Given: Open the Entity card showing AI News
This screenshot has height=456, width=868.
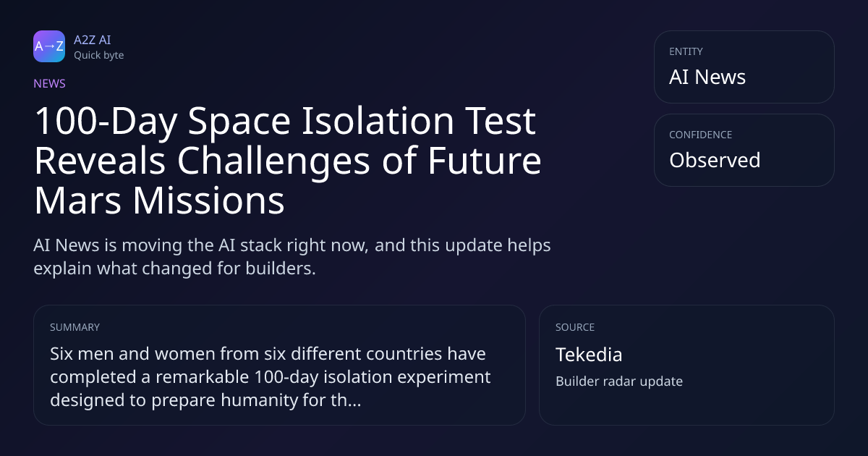Looking at the screenshot, I should 744,67.
